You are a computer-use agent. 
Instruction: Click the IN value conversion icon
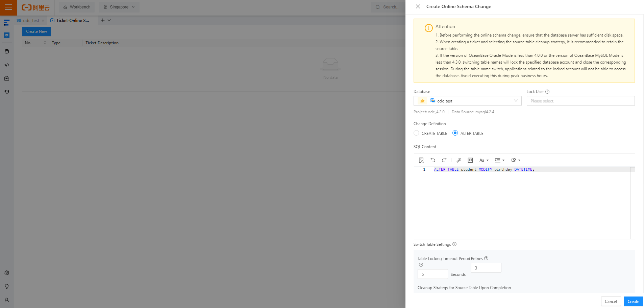point(470,160)
